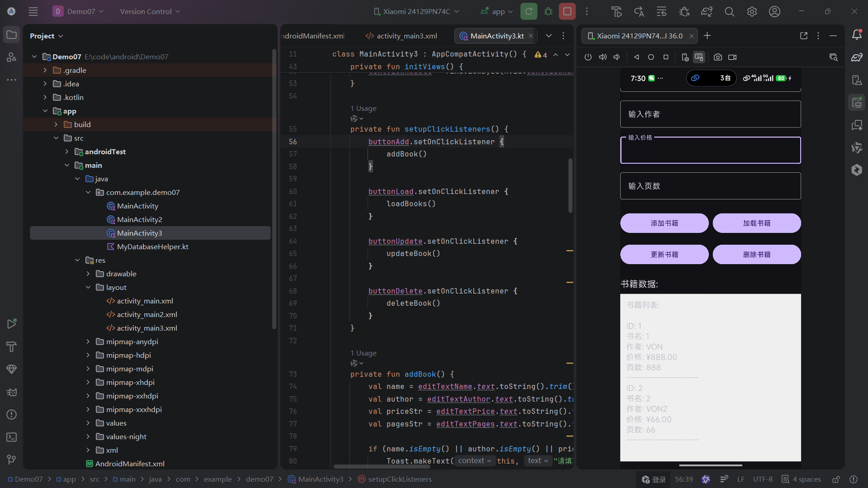Open the user account icon
The image size is (868, 488).
pos(774,11)
